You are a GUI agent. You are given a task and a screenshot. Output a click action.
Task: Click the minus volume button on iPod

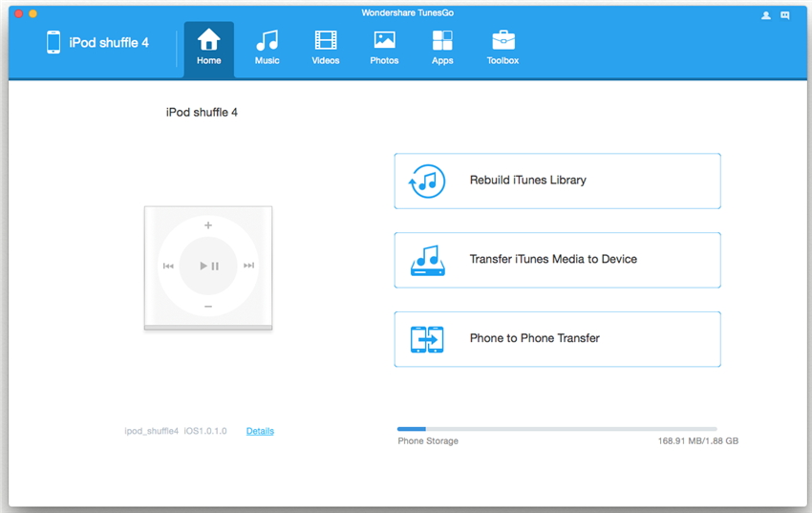(x=208, y=307)
